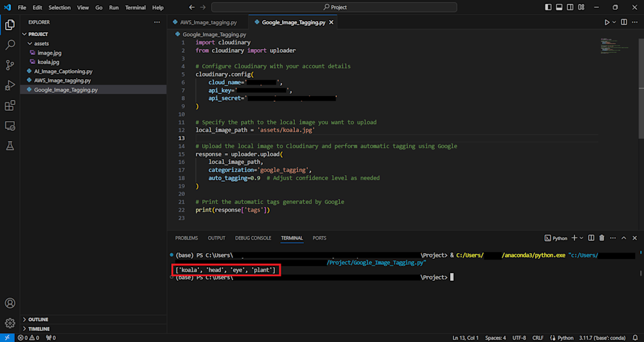
Task: Toggle the primary side bar visibility
Action: point(548,7)
